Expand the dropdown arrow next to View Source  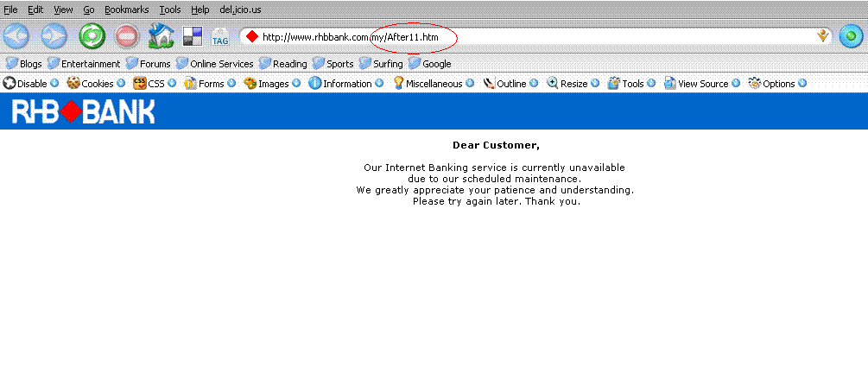point(735,84)
